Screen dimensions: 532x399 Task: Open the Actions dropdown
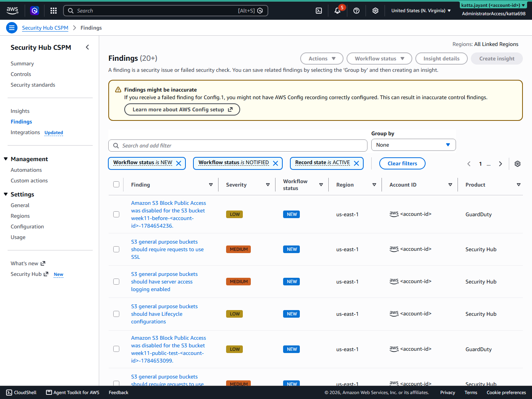[x=322, y=59]
